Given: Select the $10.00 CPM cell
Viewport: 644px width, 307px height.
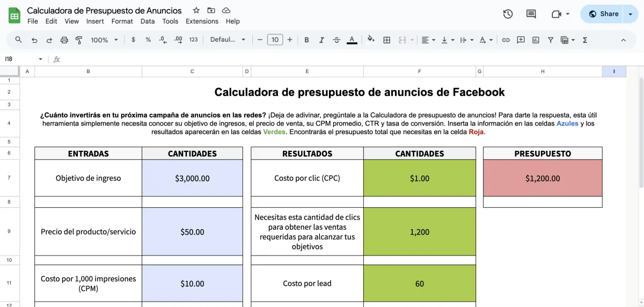Looking at the screenshot, I should click(192, 283).
